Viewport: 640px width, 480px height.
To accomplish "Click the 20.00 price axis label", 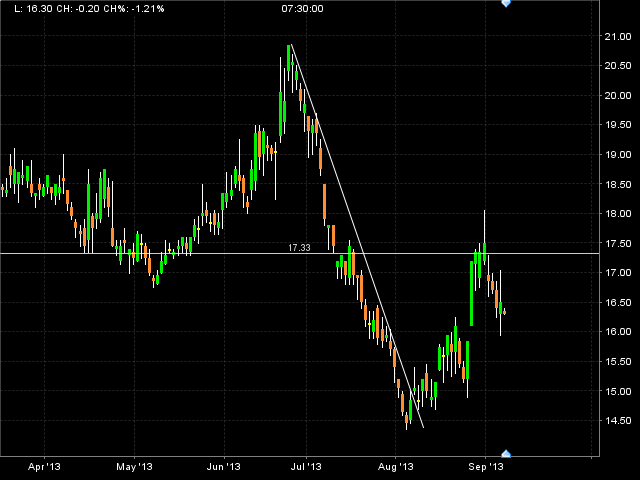I will coord(618,96).
